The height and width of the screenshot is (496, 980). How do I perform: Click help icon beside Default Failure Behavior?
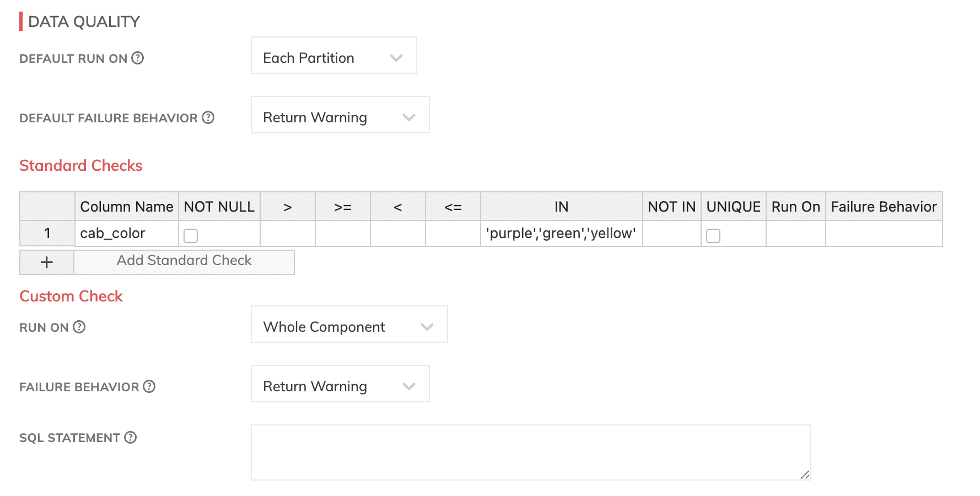(x=208, y=117)
